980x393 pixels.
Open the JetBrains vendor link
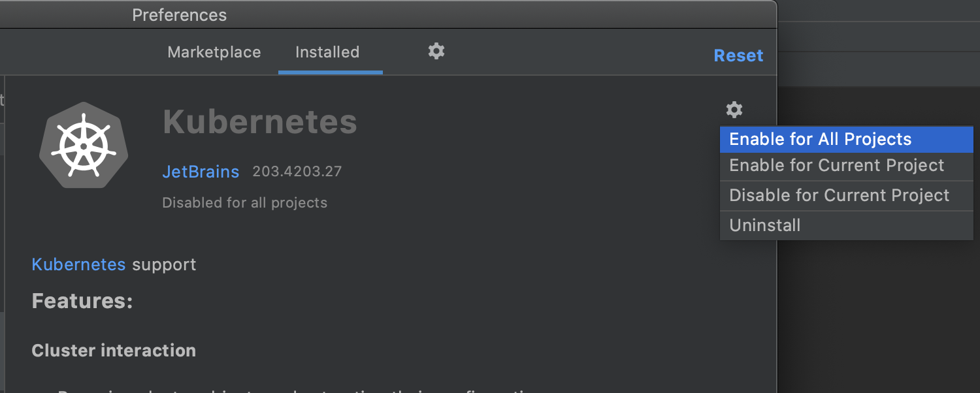pos(201,172)
